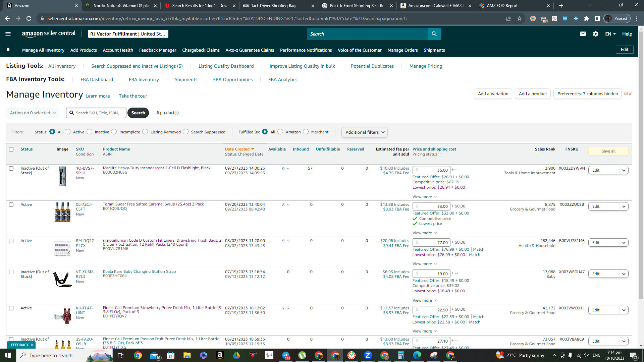Select the Torani Syrup row checkbox
This screenshot has width=644, height=362.
(11, 204)
